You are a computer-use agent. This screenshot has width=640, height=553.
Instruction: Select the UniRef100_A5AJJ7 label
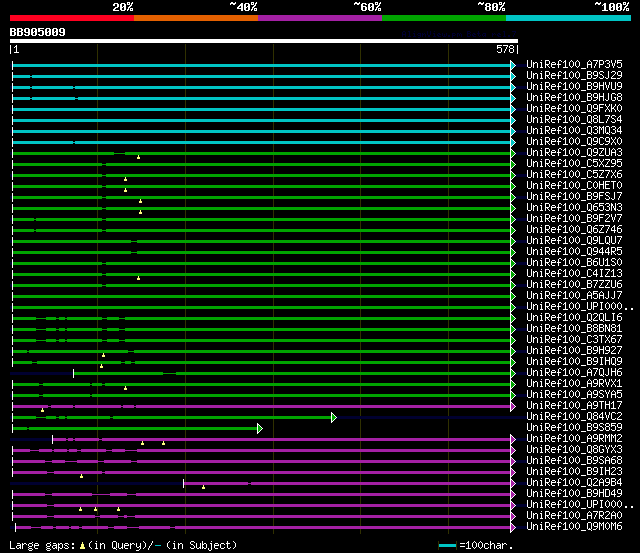[574, 296]
